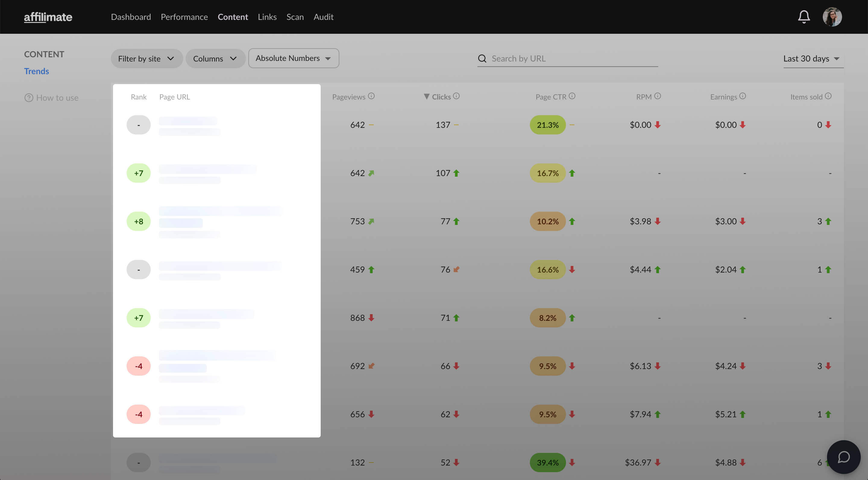Change the Last 30 days range
The image size is (868, 480).
coord(813,59)
